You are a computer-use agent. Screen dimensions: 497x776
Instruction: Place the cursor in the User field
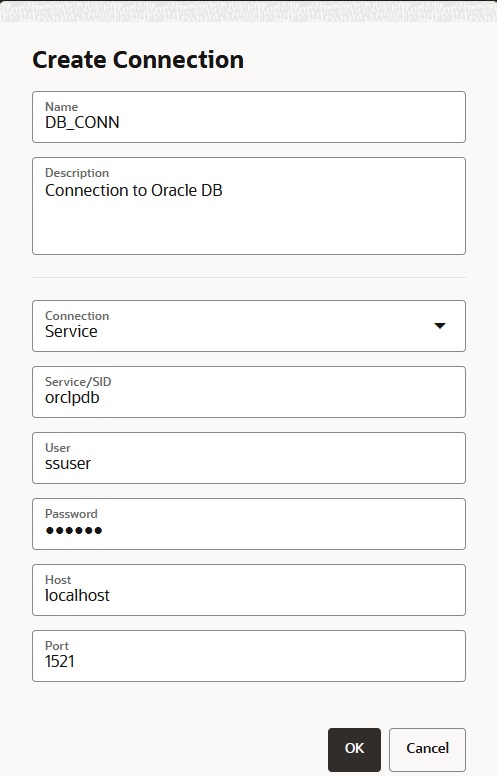pyautogui.click(x=248, y=458)
